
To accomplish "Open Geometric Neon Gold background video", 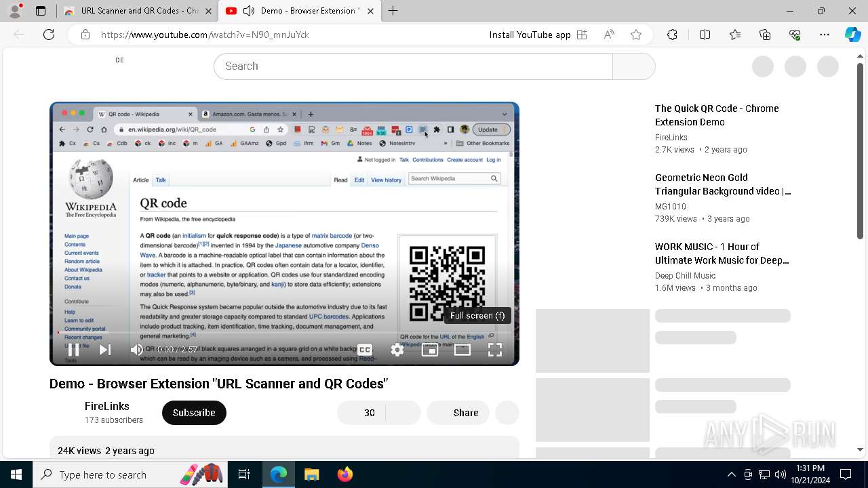I will 723,184.
